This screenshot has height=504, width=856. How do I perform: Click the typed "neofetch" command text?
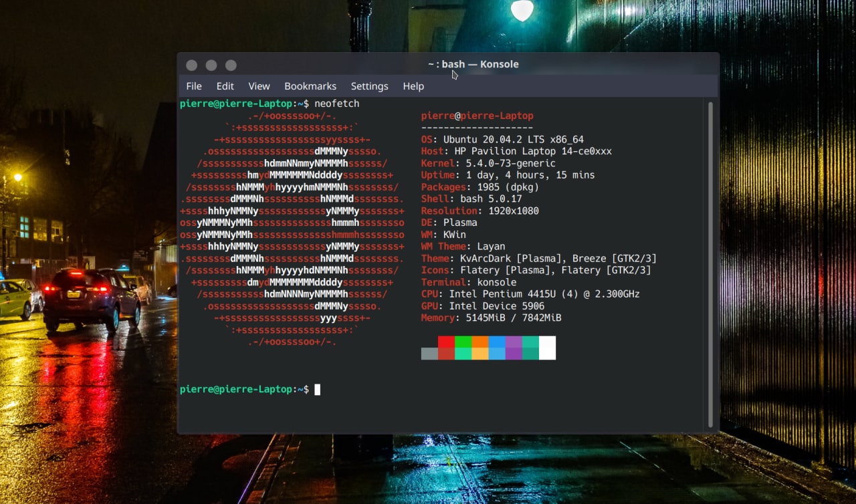click(x=337, y=104)
